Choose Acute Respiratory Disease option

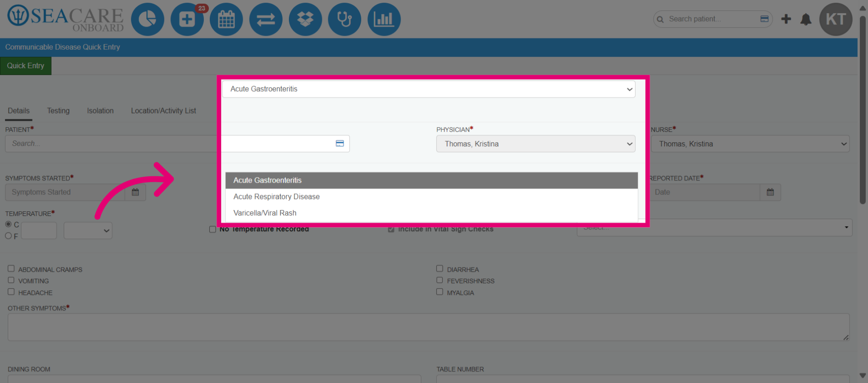[x=432, y=196]
